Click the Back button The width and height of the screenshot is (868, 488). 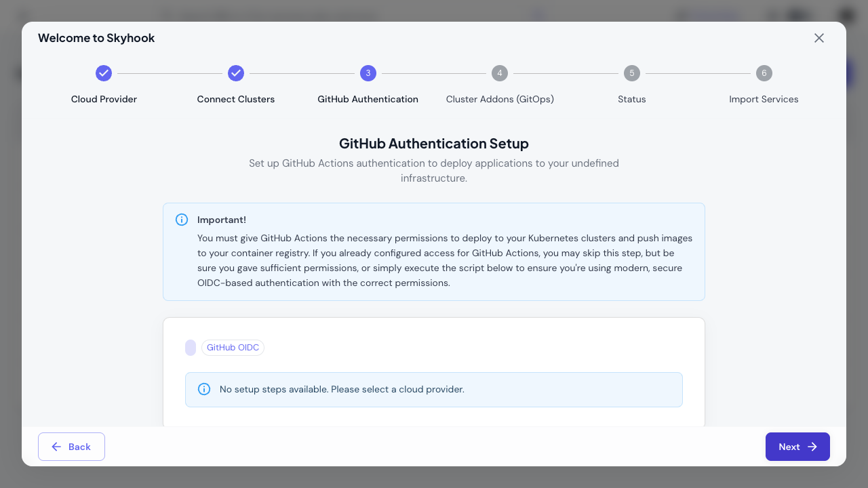pyautogui.click(x=71, y=447)
